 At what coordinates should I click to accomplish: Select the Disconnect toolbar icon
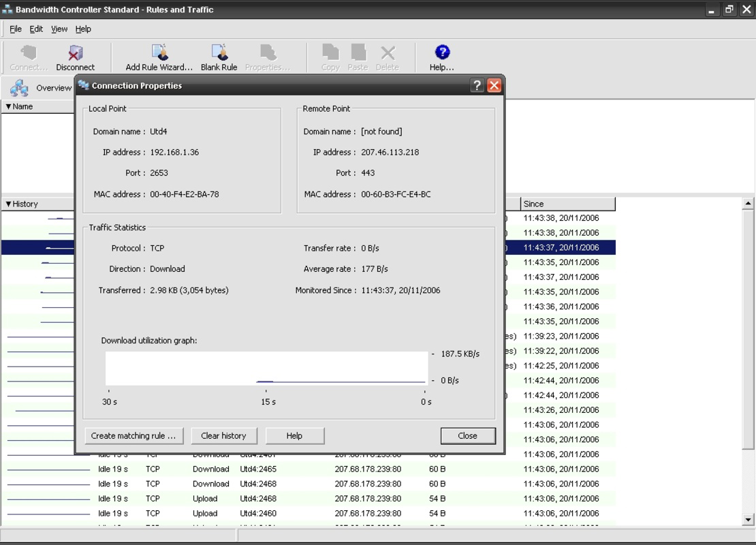coord(75,56)
